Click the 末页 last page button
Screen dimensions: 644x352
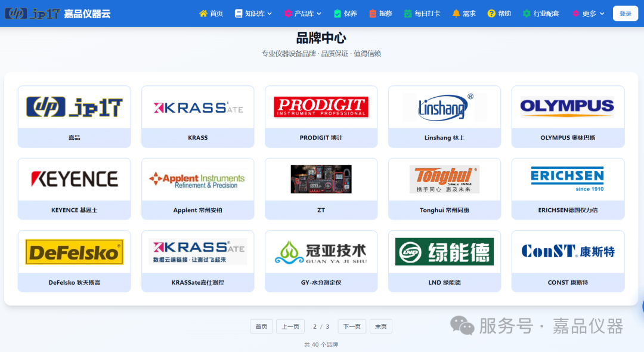380,326
